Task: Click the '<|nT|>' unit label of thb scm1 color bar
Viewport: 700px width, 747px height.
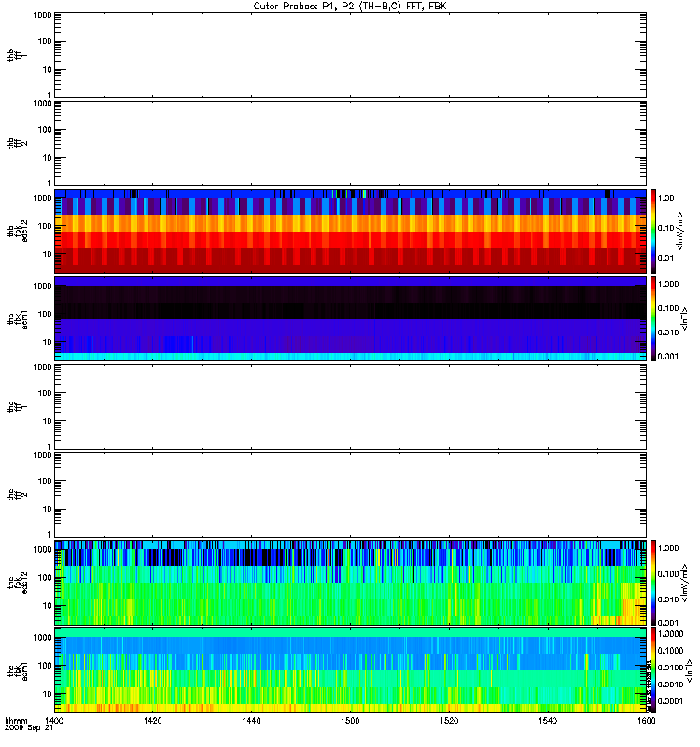Action: coord(684,318)
